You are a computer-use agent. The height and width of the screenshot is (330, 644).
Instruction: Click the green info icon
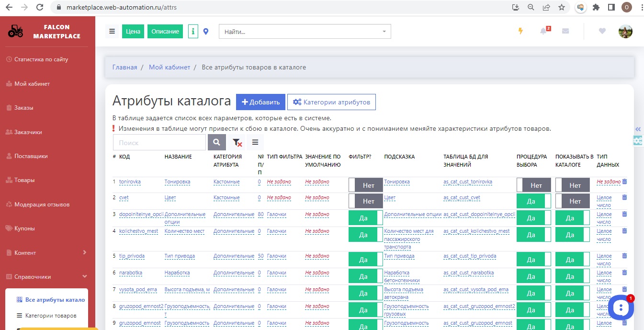tap(193, 32)
